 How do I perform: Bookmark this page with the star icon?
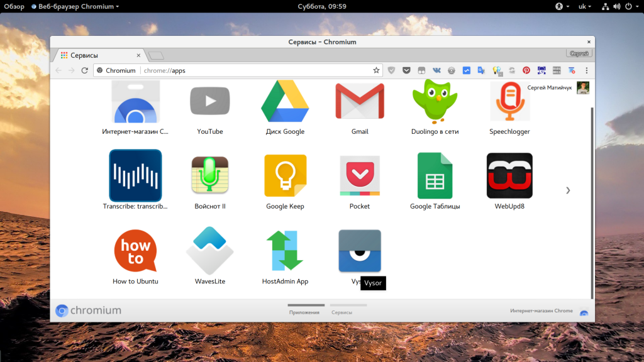(376, 70)
